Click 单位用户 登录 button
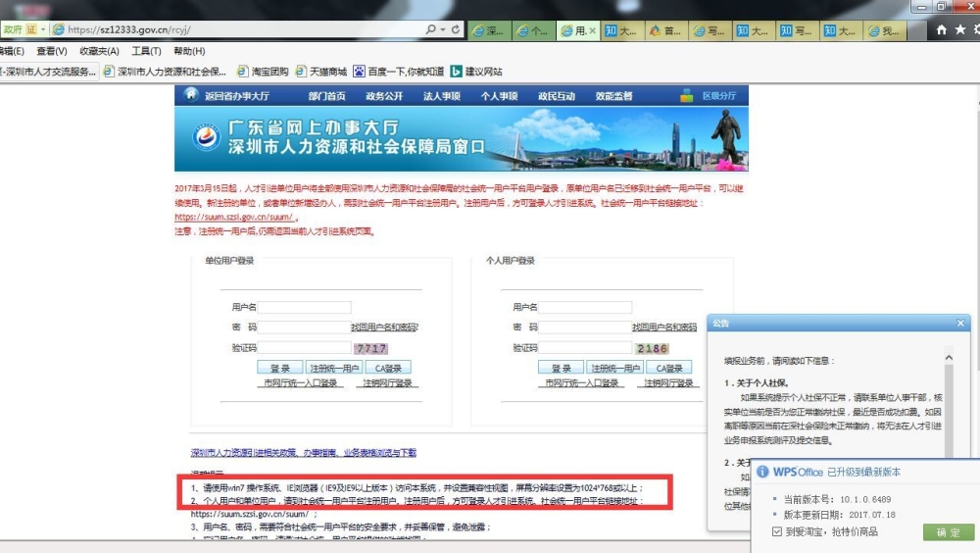Viewport: 980px width, 553px height. pos(280,369)
